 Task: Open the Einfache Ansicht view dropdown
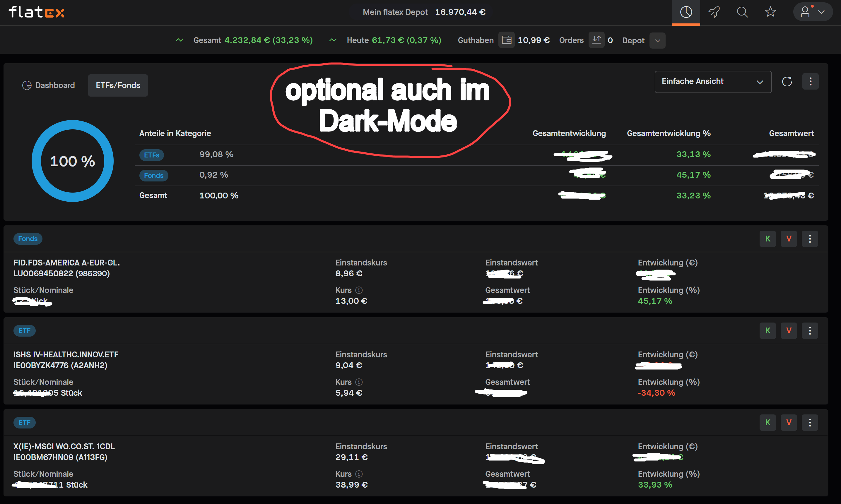pos(713,81)
